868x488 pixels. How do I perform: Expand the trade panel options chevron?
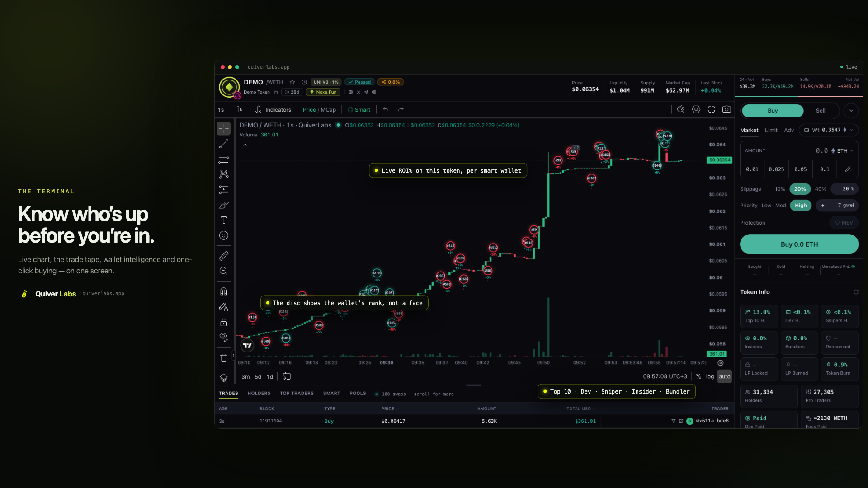[x=851, y=111]
